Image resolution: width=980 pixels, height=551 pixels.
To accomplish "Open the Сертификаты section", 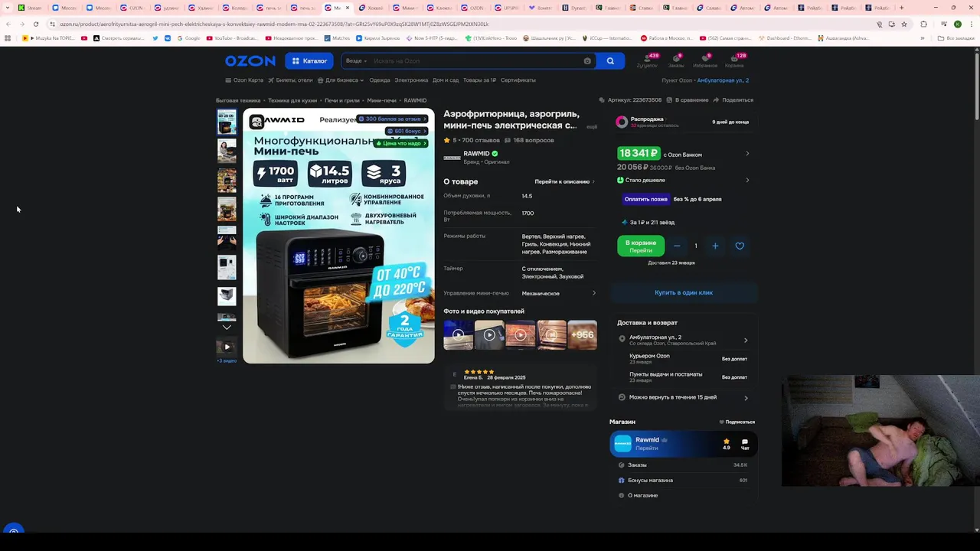I will [x=518, y=80].
